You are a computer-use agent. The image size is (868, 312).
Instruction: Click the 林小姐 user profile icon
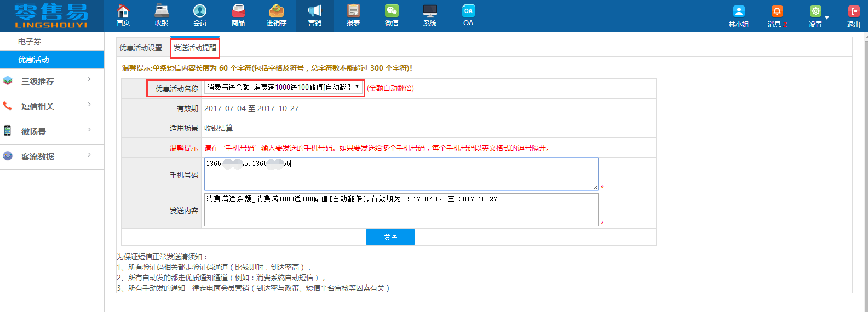pyautogui.click(x=739, y=11)
